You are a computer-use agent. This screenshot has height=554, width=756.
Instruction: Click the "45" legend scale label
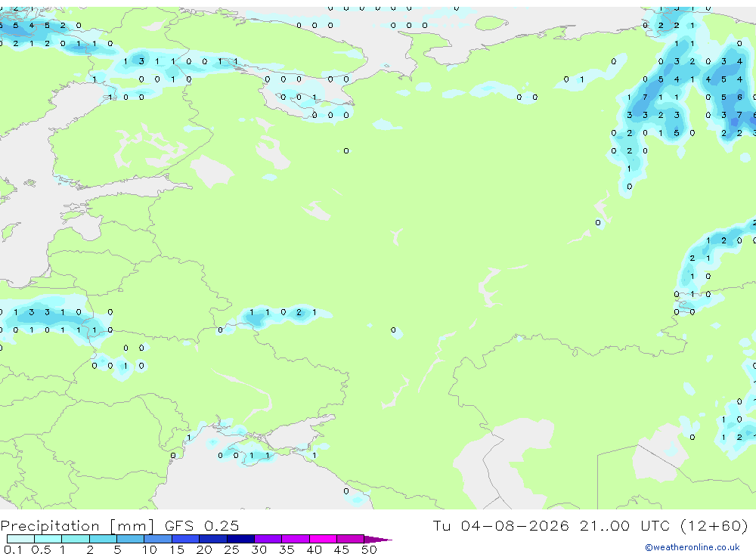click(342, 549)
